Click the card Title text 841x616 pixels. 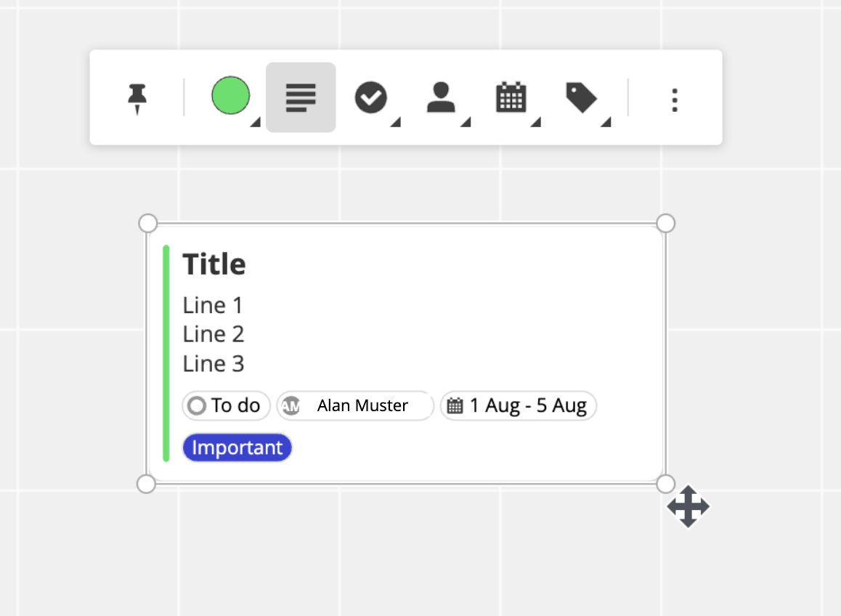214,264
